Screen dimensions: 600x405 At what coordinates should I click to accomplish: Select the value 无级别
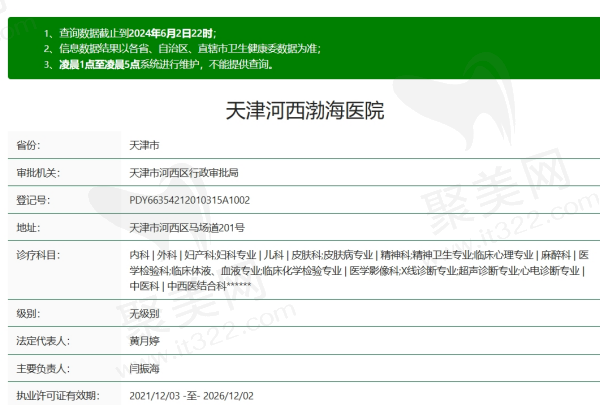[x=144, y=314]
